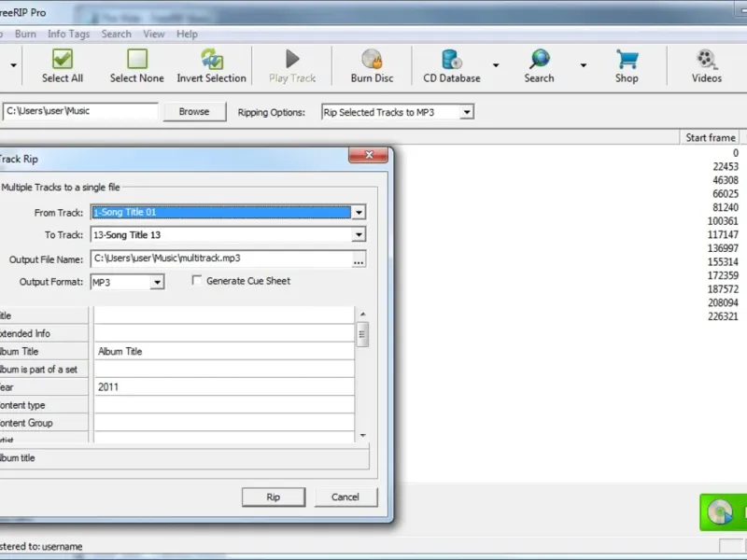Click the C:\Users\user\Music path field

point(80,111)
